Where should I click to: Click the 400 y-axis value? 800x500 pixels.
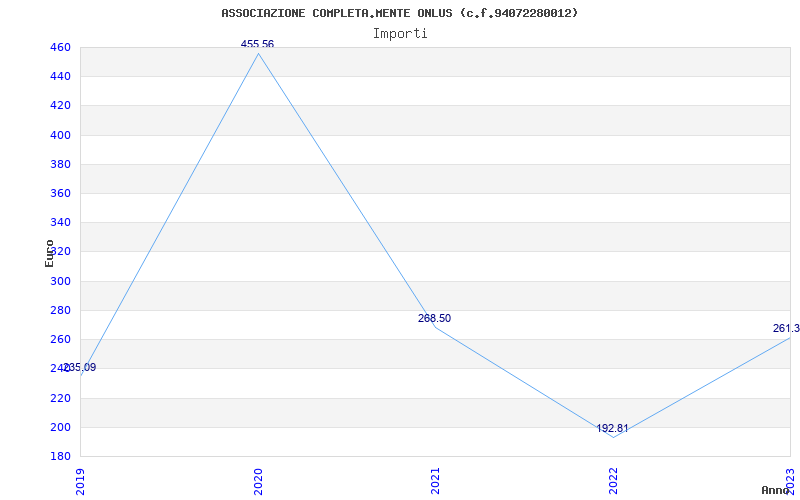(60, 135)
